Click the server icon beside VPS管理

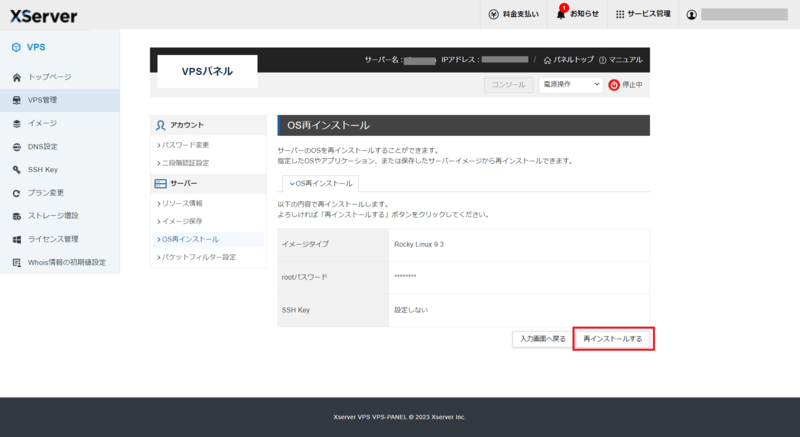click(x=17, y=100)
